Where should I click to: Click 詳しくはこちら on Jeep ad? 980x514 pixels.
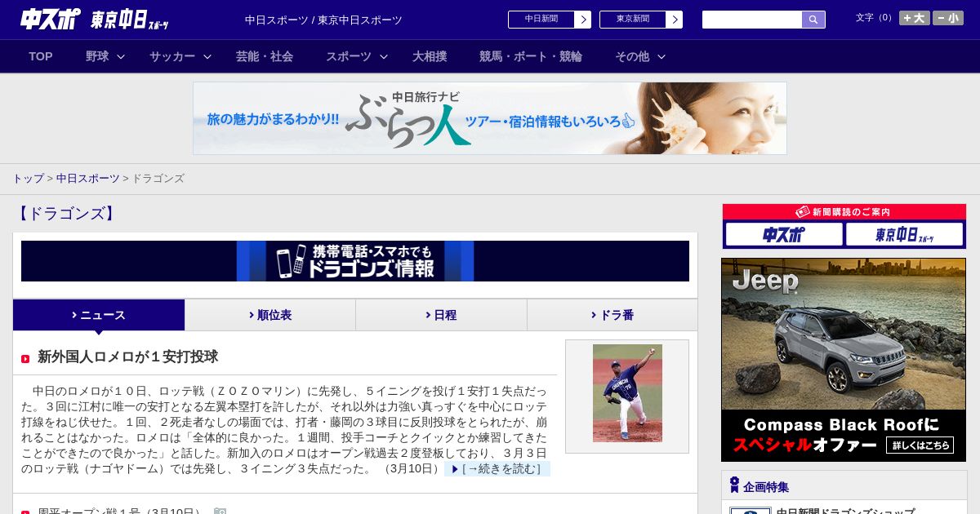tap(920, 445)
